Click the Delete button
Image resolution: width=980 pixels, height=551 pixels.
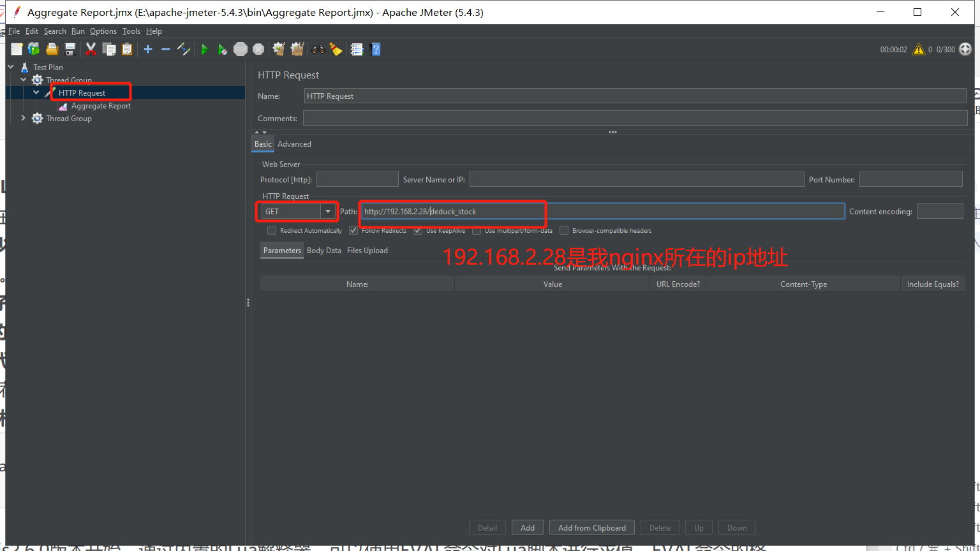coord(660,527)
